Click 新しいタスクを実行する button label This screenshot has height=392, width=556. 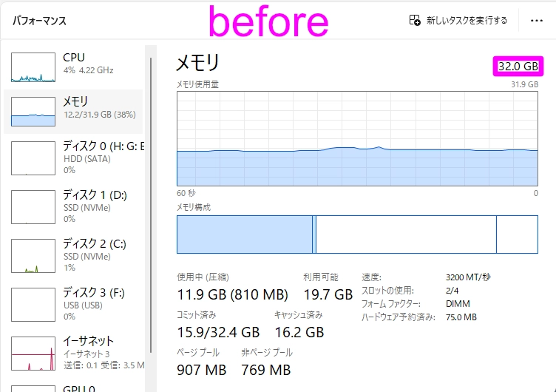(467, 21)
